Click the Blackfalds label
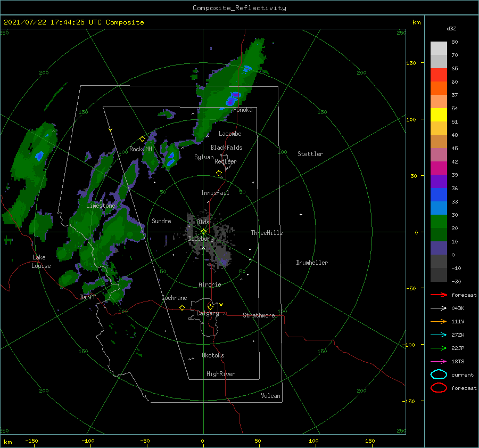The image size is (479, 448). click(x=226, y=148)
